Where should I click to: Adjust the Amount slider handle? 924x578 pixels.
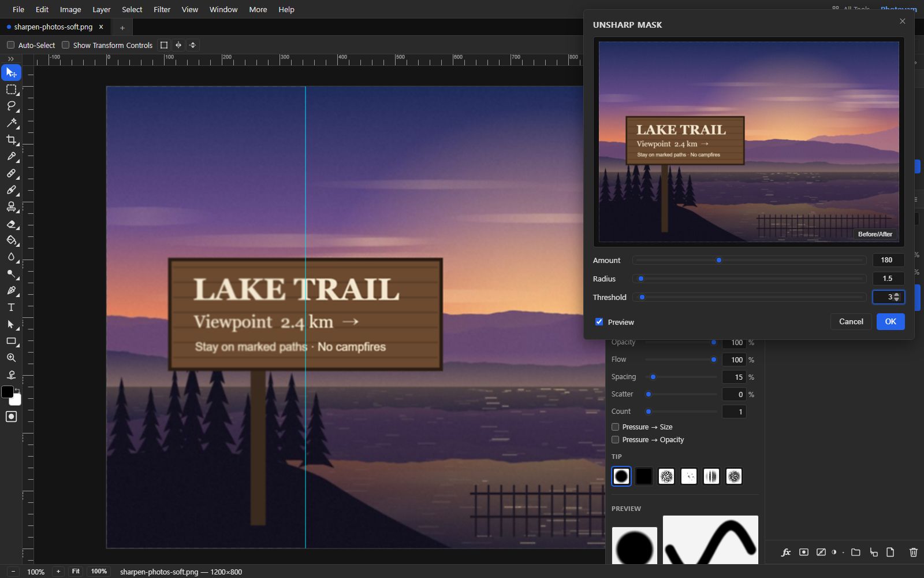coord(719,260)
